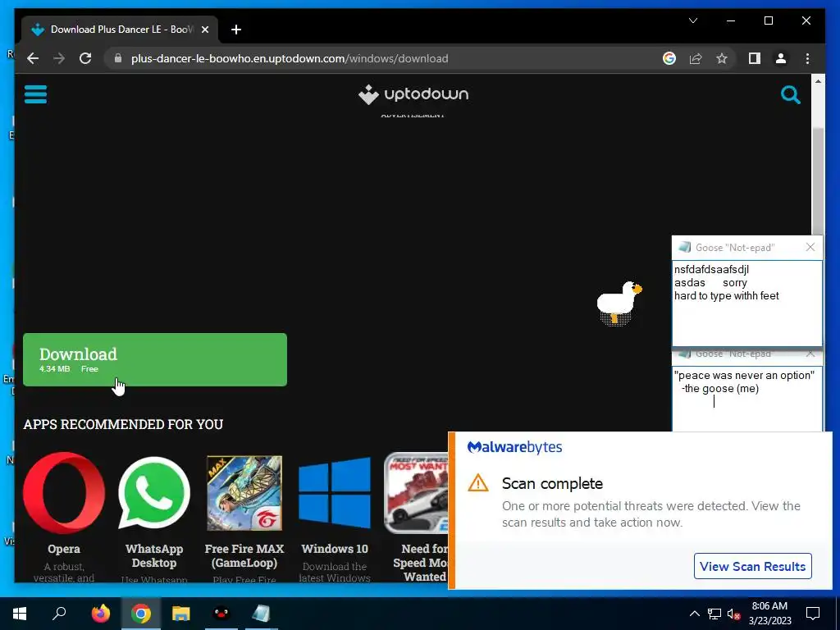840x630 pixels.
Task: Share this page using share icon
Action: click(x=696, y=58)
